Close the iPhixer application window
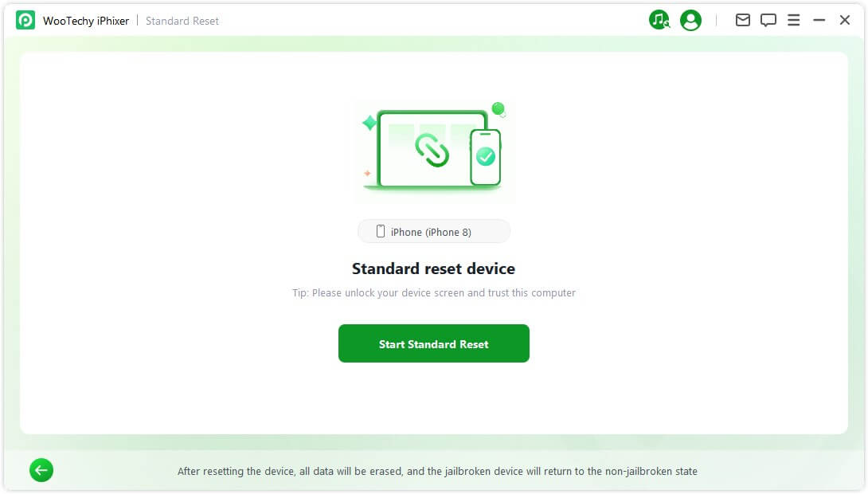 point(844,20)
